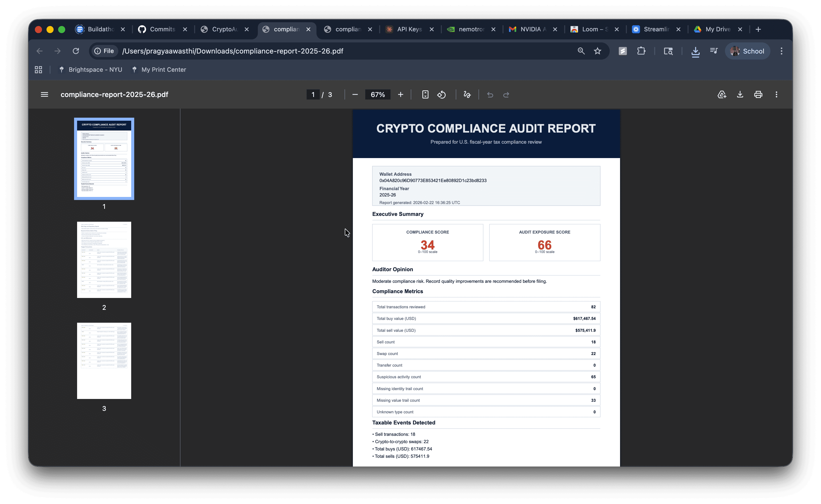Open page 3 thumbnail
The image size is (821, 504).
click(x=104, y=361)
